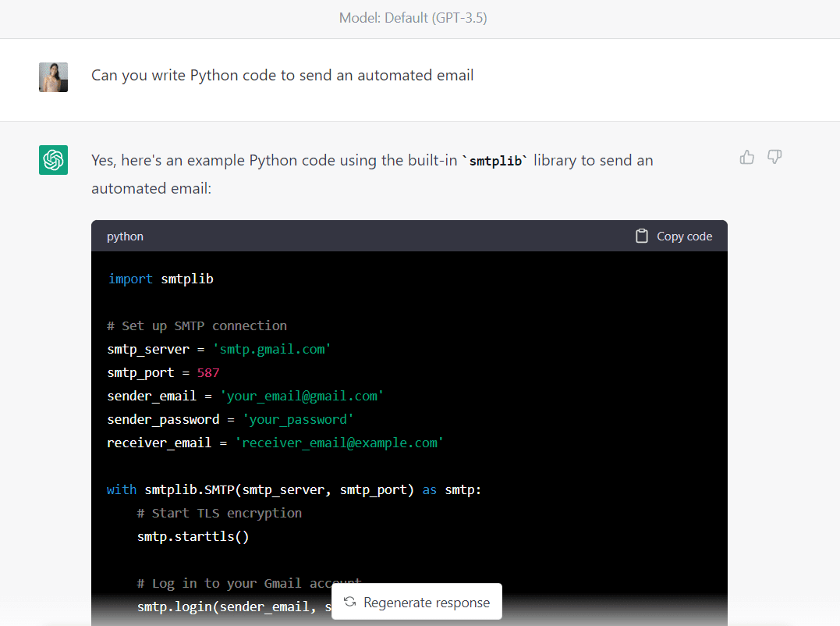Click the inline `smtplib` code in response

click(495, 161)
